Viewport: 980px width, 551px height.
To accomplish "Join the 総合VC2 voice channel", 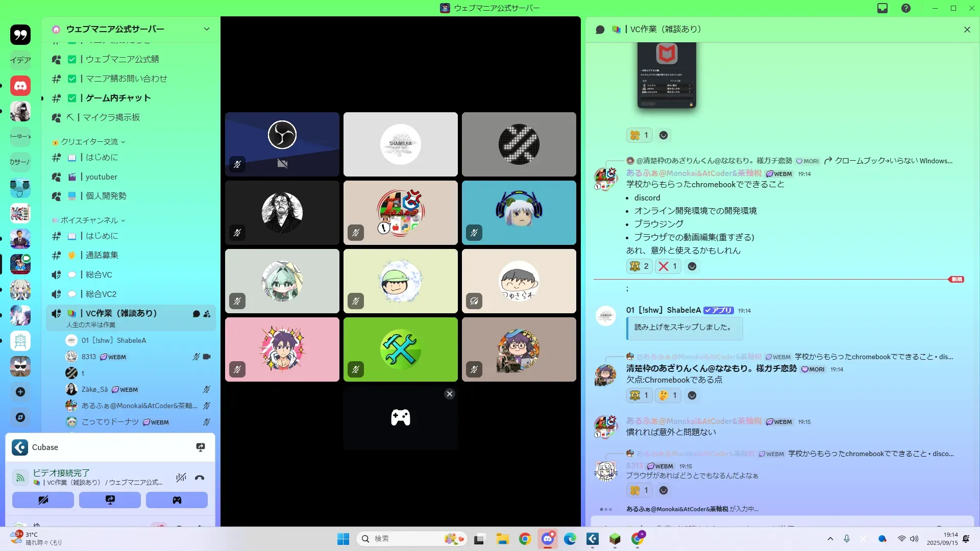I will click(101, 294).
